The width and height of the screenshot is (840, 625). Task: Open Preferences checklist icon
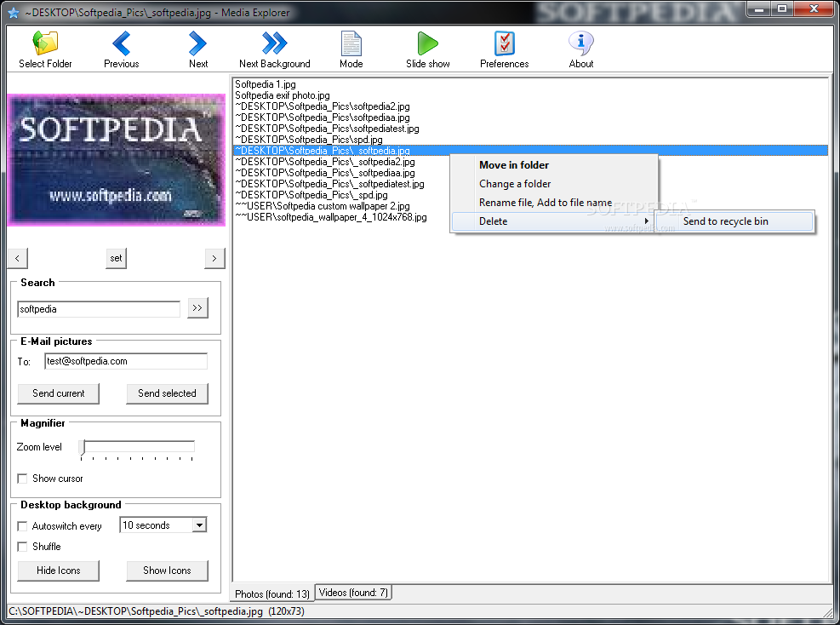click(504, 43)
